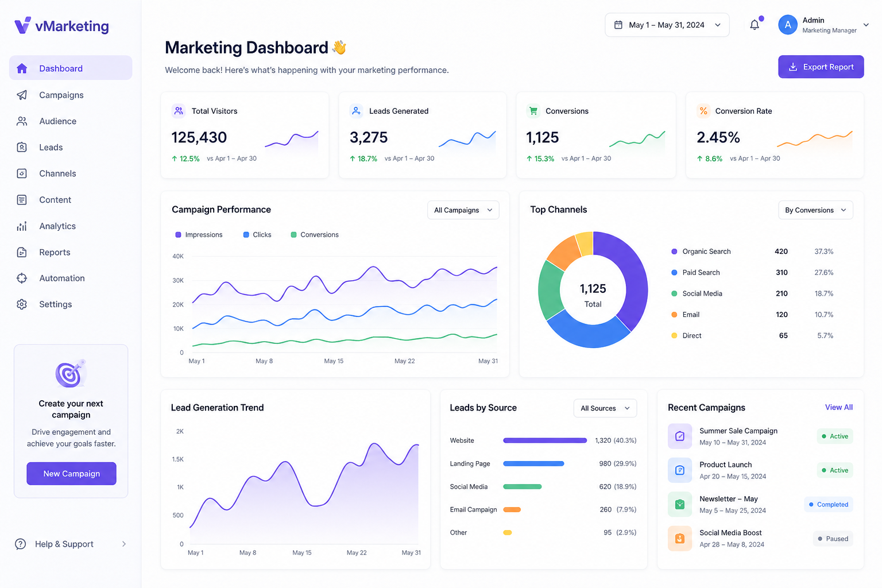Toggle Impressions legend series

pos(199,235)
